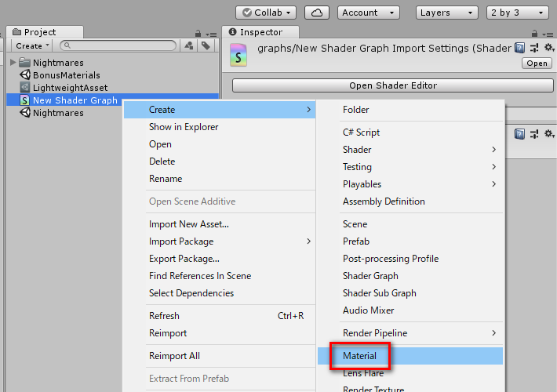Choose Show in Explorer

pos(220,127)
